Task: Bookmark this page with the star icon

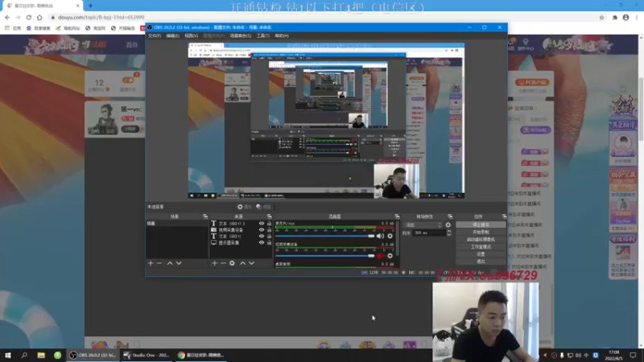Action: pos(601,17)
